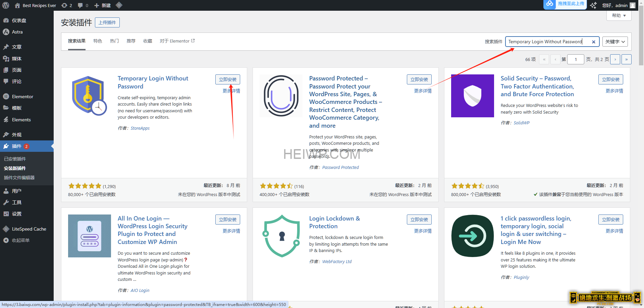Open the StoreApps author link
Screen dimensions: 644x308
click(x=140, y=128)
